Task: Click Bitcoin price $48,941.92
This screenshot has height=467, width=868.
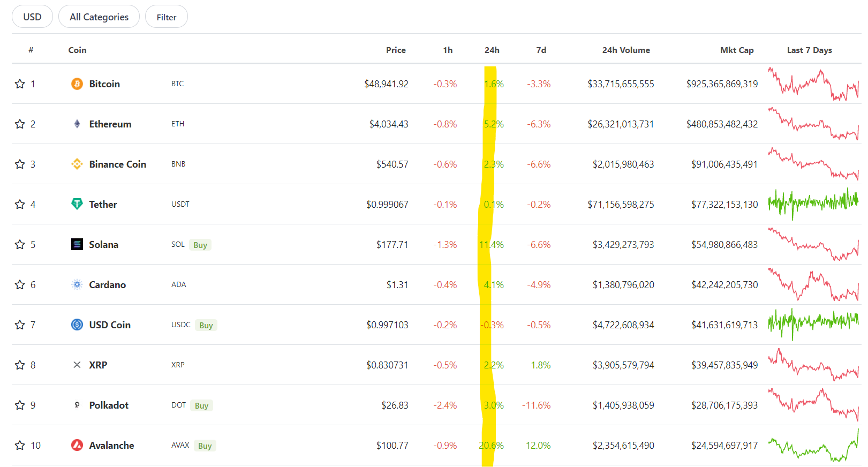Action: [386, 84]
